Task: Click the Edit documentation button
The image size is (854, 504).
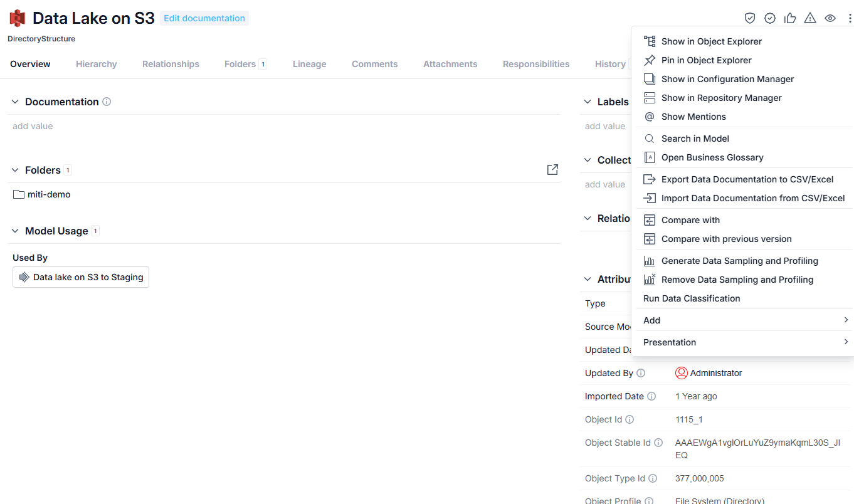Action: pyautogui.click(x=204, y=18)
